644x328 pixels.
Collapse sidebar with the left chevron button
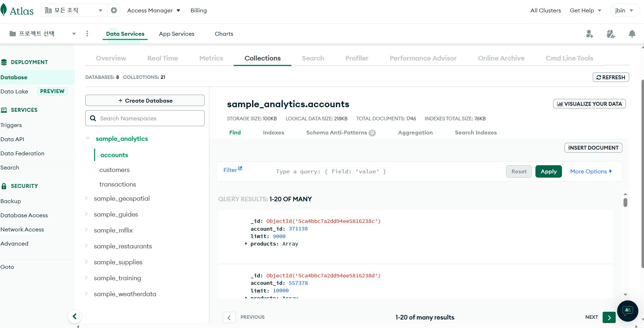tap(75, 316)
